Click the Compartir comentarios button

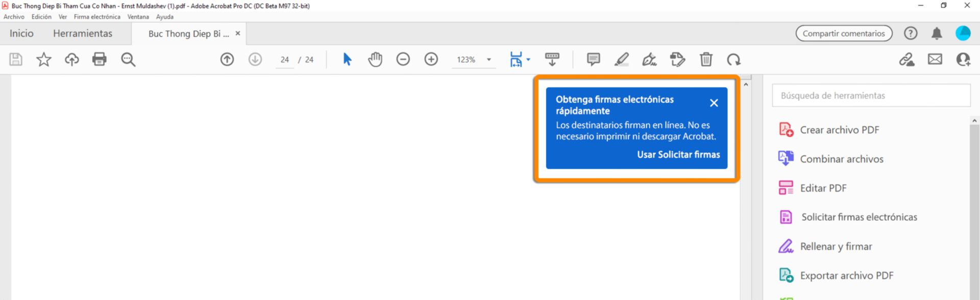(844, 33)
